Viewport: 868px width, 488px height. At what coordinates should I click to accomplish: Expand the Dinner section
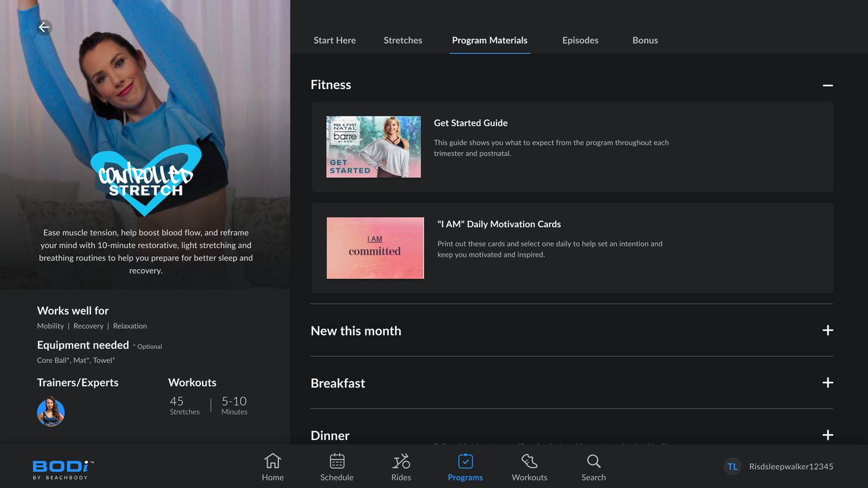827,435
